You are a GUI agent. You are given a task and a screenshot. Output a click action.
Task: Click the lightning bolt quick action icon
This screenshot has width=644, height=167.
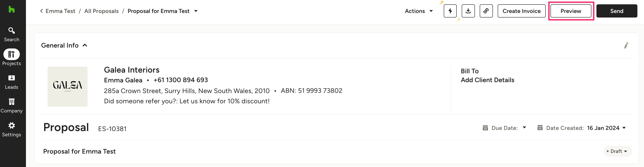(450, 11)
